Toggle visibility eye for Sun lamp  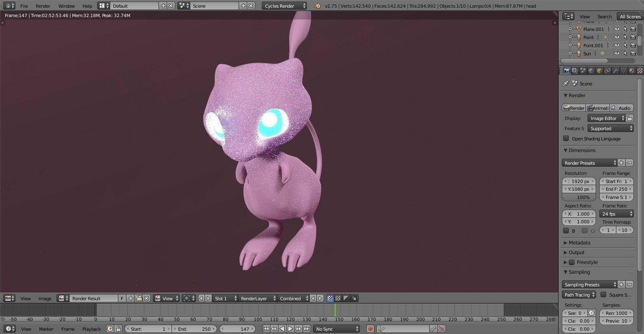(617, 53)
